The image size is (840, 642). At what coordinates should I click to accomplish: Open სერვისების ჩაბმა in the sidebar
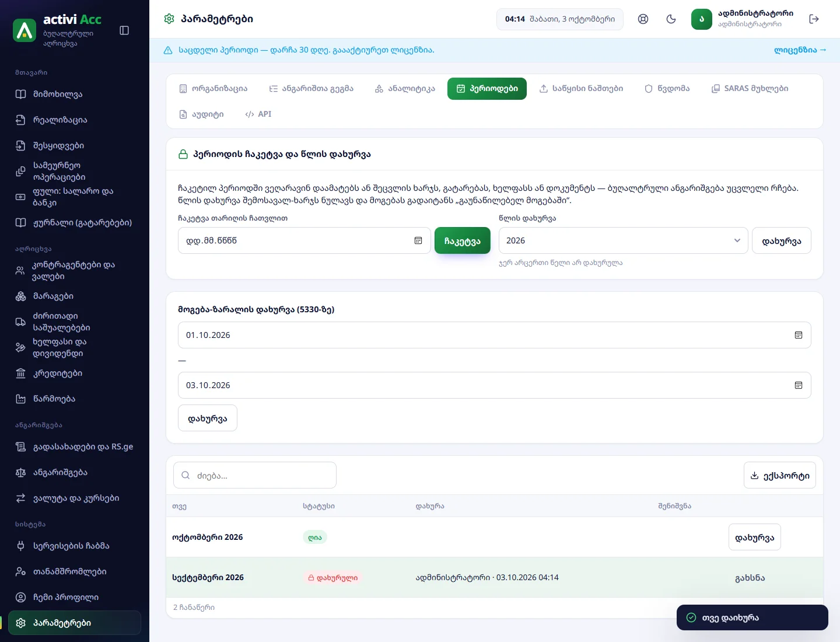(x=75, y=546)
